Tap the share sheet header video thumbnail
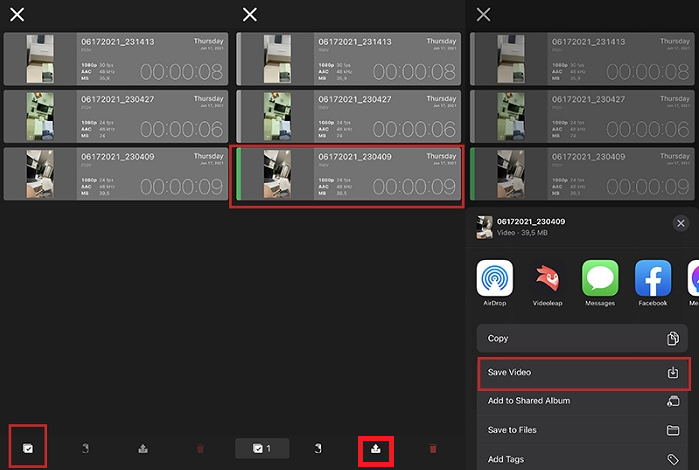 point(485,227)
